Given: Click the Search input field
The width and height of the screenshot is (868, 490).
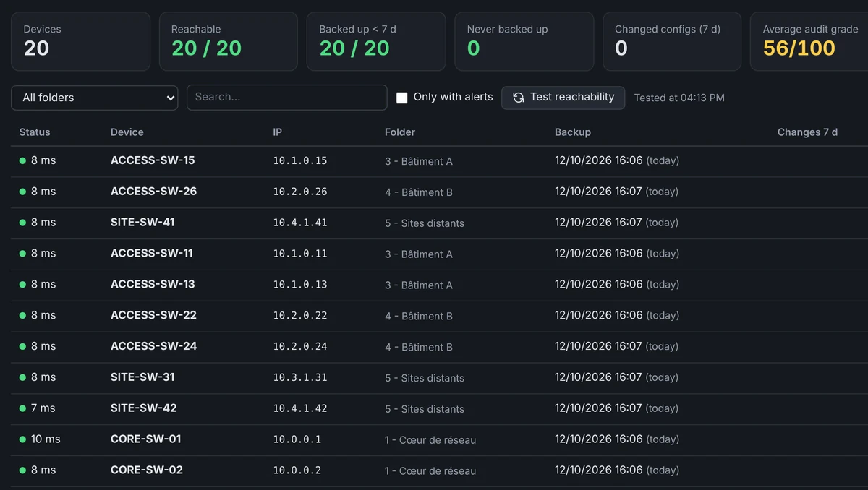Looking at the screenshot, I should 287,98.
